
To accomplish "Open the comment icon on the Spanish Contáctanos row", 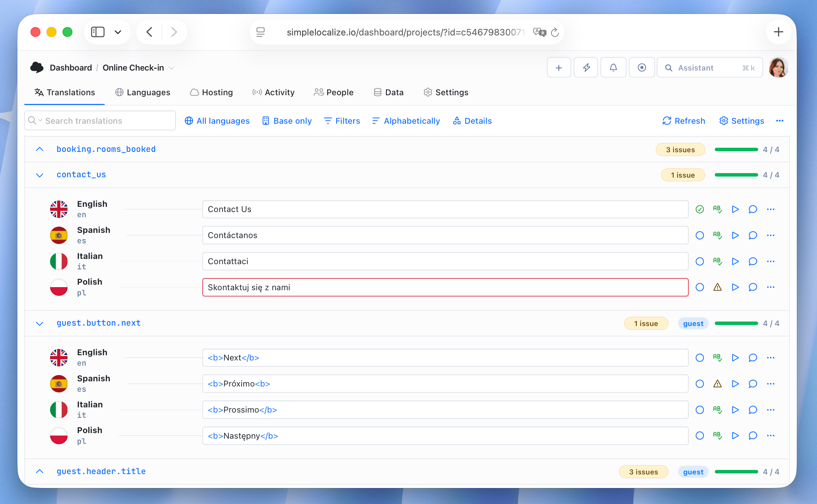I will pos(753,235).
